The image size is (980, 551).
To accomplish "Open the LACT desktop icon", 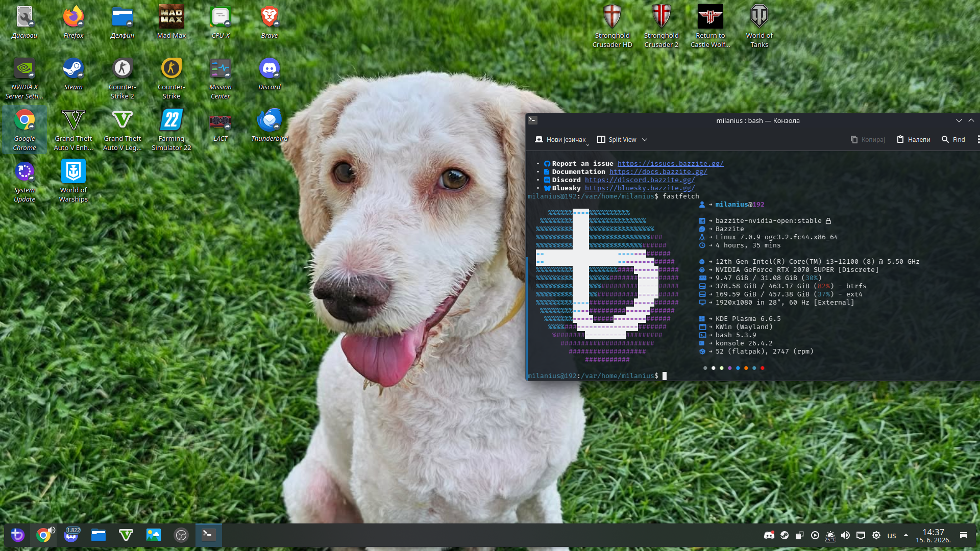I will pos(220,126).
